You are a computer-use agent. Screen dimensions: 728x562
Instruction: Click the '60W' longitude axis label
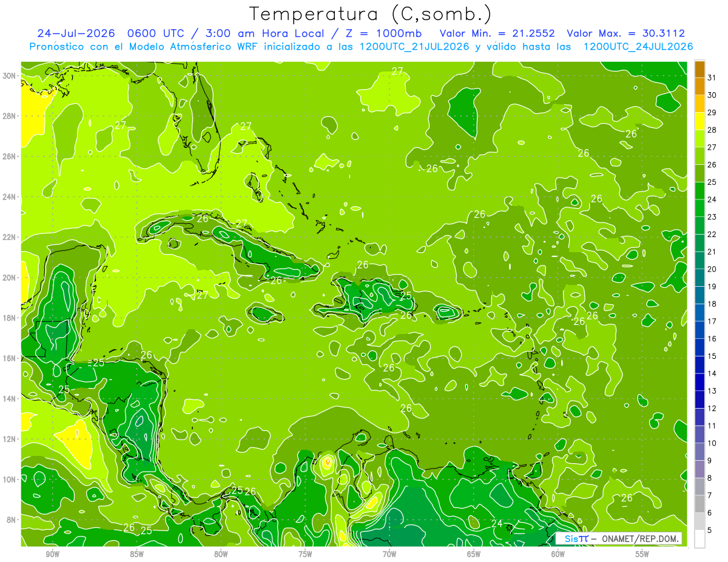[558, 554]
